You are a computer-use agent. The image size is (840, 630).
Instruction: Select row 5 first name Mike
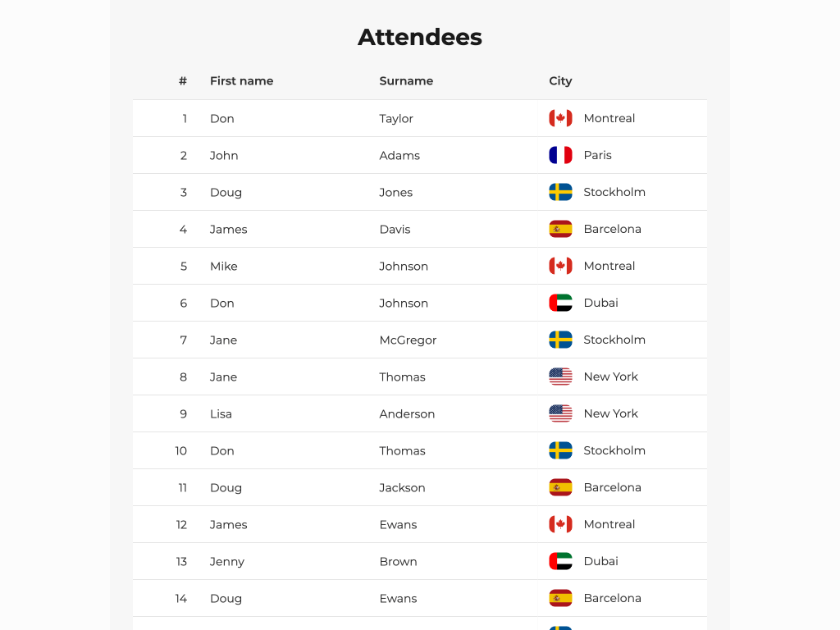[x=223, y=266]
